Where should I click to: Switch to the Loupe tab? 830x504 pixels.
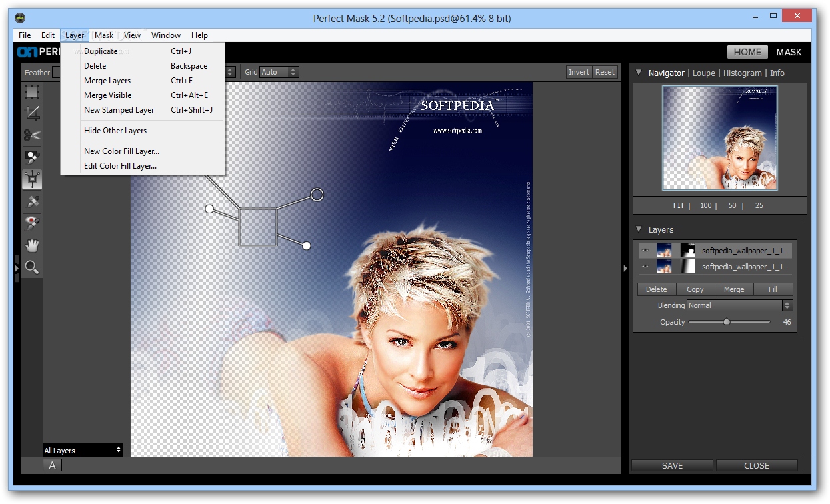[x=704, y=73]
